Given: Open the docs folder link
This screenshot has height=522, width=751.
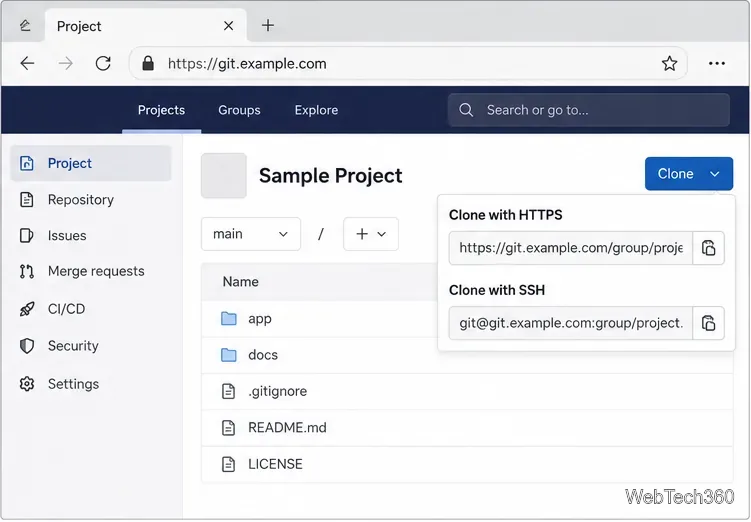Looking at the screenshot, I should (263, 355).
